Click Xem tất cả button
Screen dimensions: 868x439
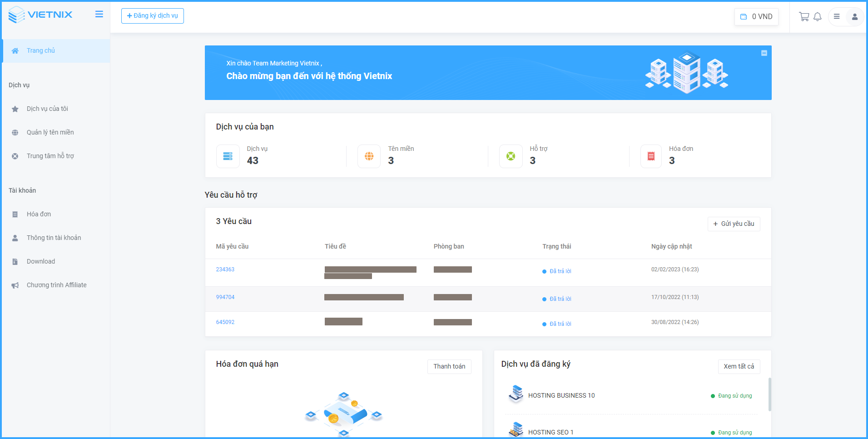739,366
